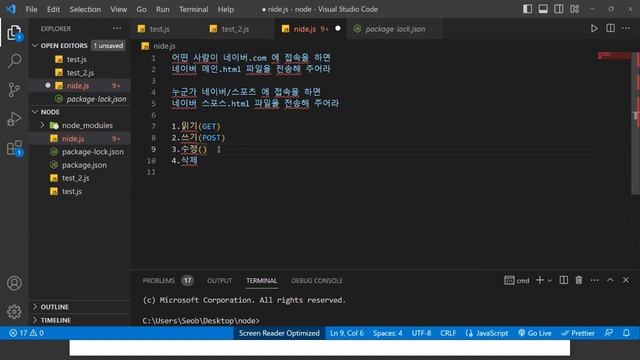Open the Help menu

pyautogui.click(x=225, y=9)
